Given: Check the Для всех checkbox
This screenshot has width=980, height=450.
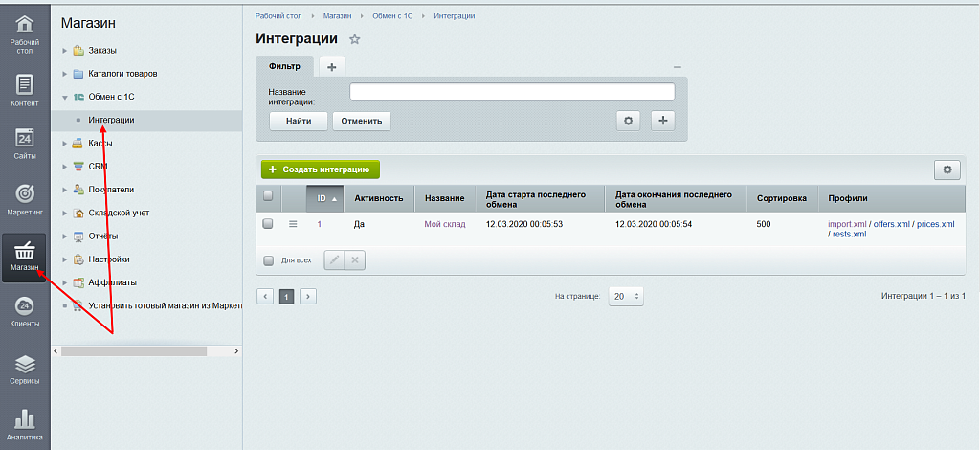Looking at the screenshot, I should (268, 259).
